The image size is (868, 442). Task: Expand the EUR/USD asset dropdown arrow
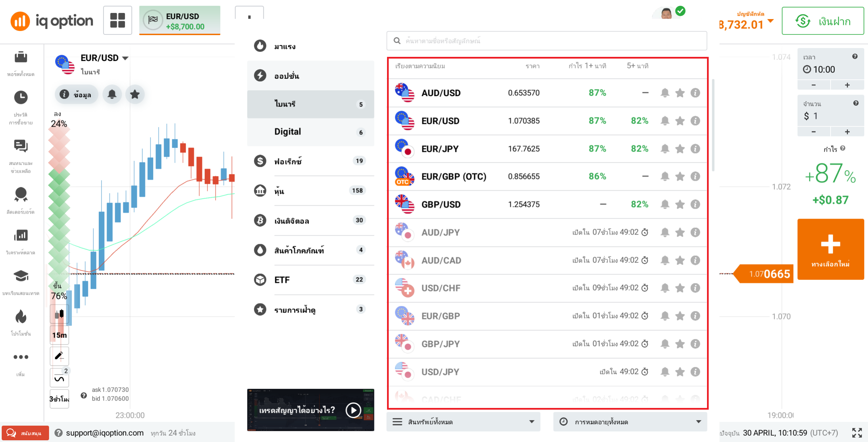click(x=125, y=58)
